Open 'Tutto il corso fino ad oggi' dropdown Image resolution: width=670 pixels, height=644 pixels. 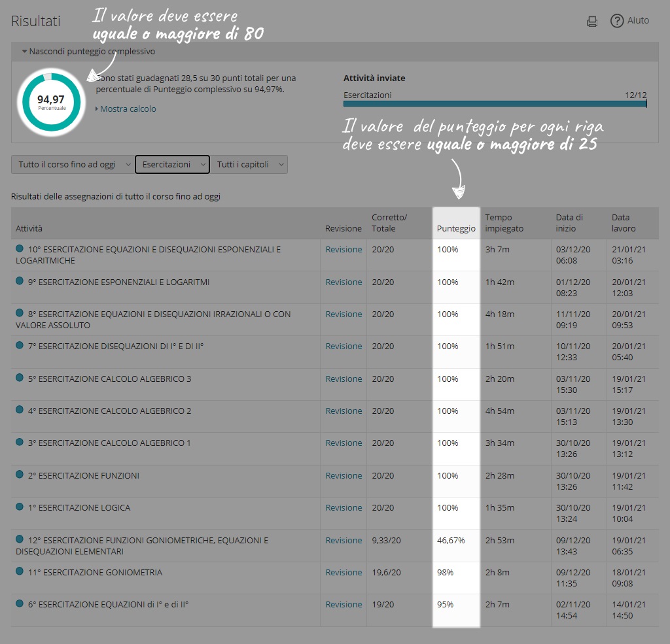73,165
